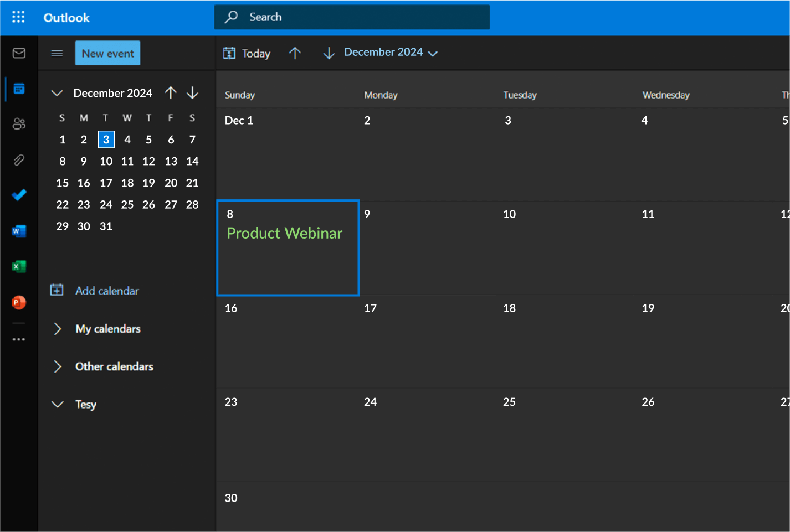
Task: Open the December 2024 month dropdown
Action: pos(391,53)
